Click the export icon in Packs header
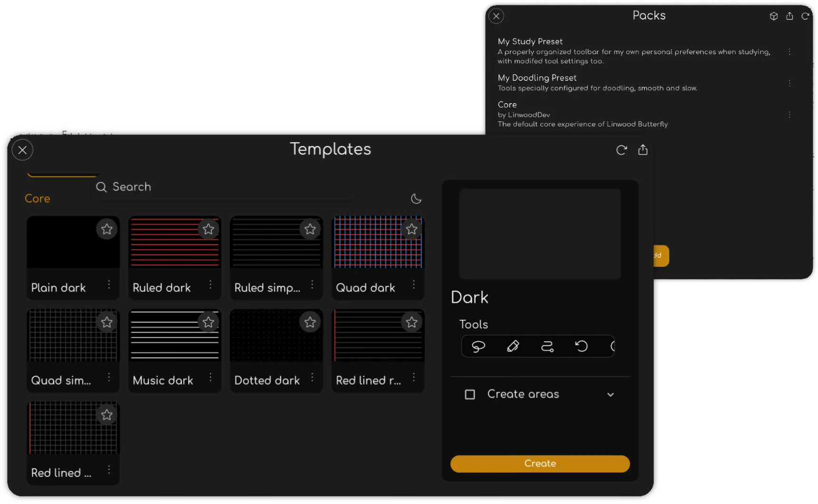 (789, 16)
